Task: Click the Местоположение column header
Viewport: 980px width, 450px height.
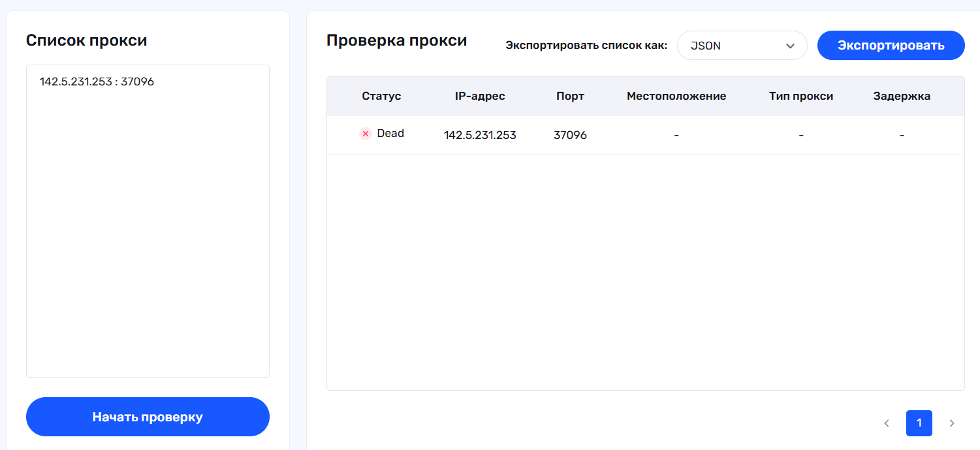Action: (x=676, y=97)
